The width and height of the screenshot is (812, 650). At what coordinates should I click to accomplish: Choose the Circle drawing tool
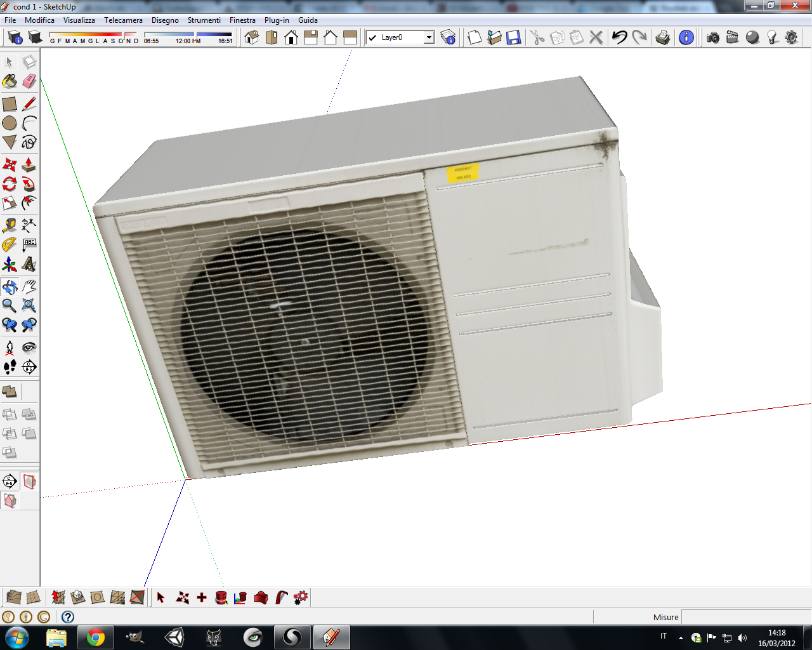(10, 123)
